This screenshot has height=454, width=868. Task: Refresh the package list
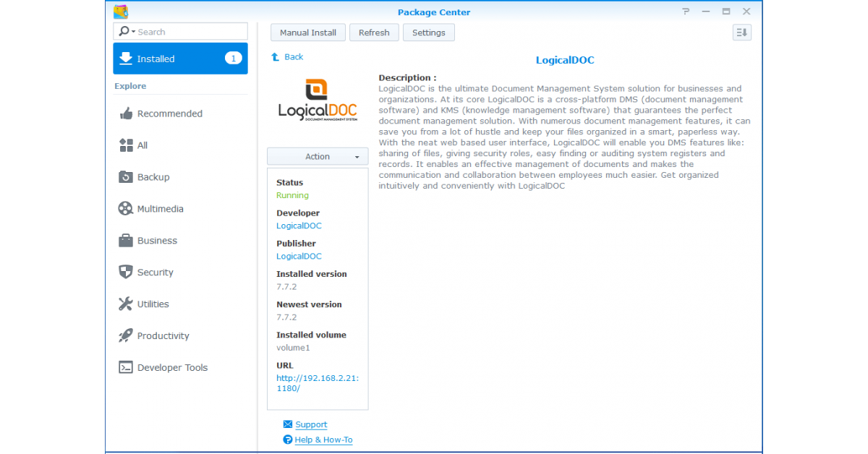pyautogui.click(x=374, y=32)
